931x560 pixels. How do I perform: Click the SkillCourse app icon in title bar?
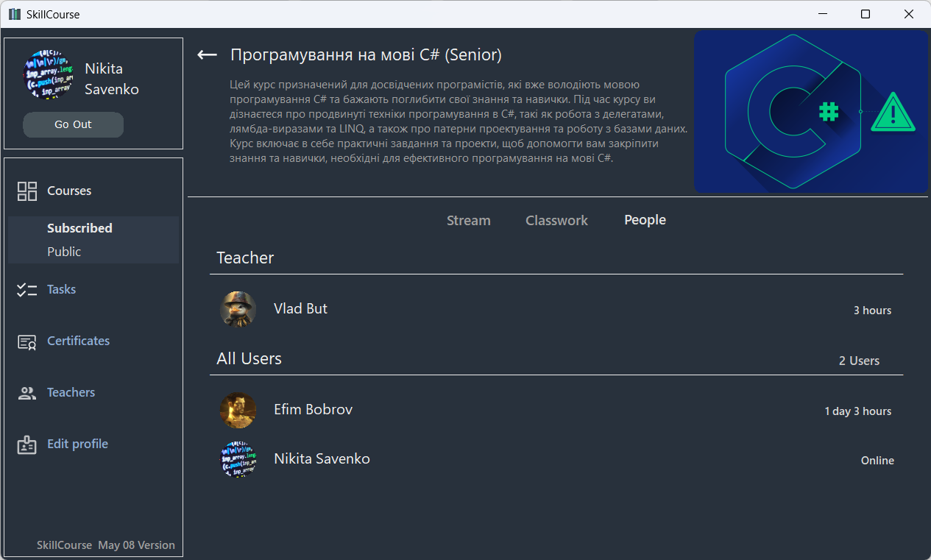point(15,14)
